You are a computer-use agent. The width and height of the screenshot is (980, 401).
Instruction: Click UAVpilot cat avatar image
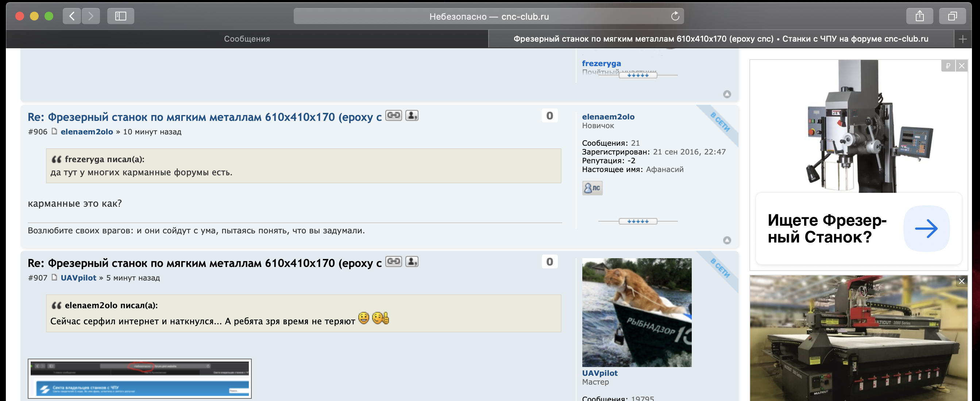[x=636, y=312]
